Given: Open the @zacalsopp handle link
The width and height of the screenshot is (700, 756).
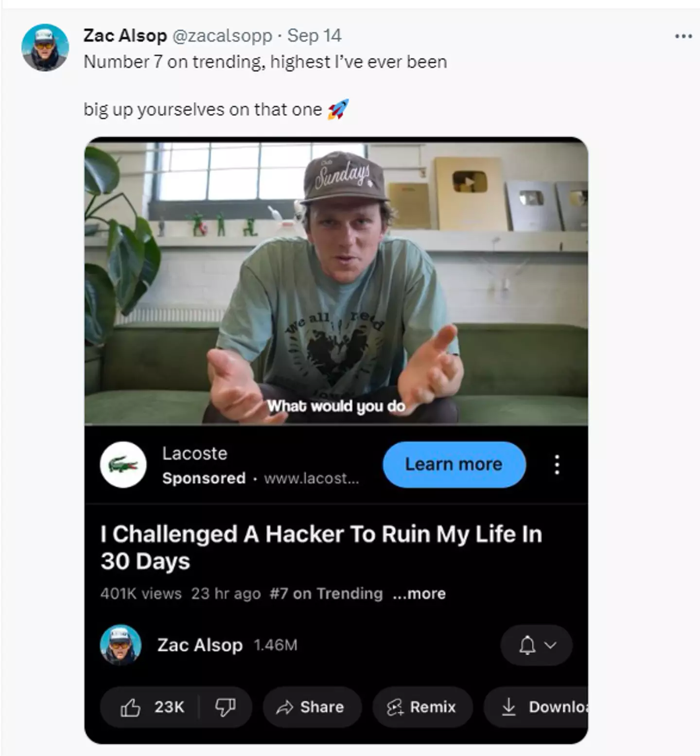Looking at the screenshot, I should [222, 35].
